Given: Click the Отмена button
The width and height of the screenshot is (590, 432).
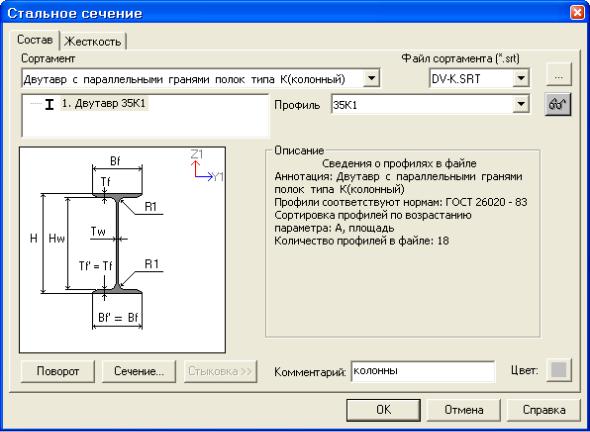Looking at the screenshot, I should pyautogui.click(x=464, y=410).
